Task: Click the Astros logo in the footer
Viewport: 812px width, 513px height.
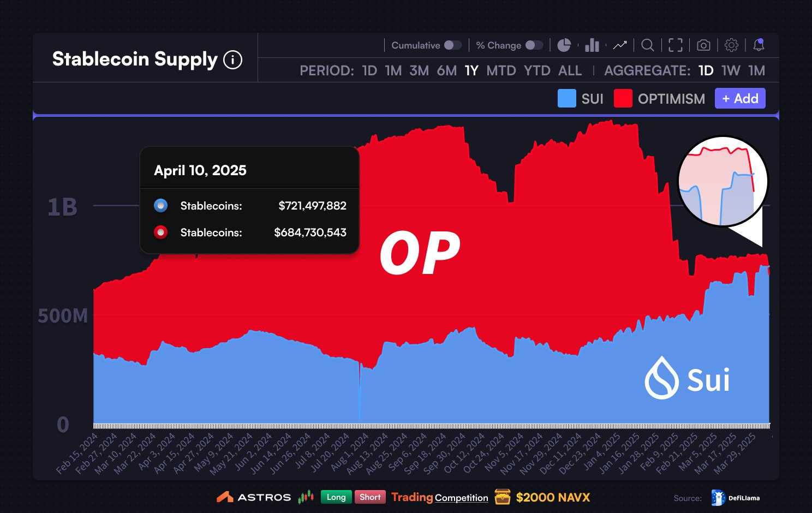Action: point(254,497)
